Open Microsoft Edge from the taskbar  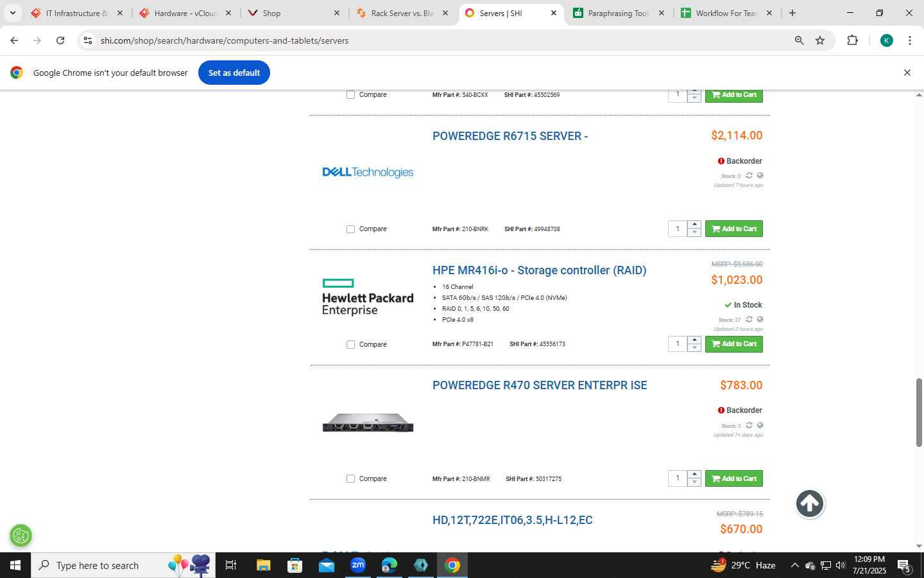389,565
